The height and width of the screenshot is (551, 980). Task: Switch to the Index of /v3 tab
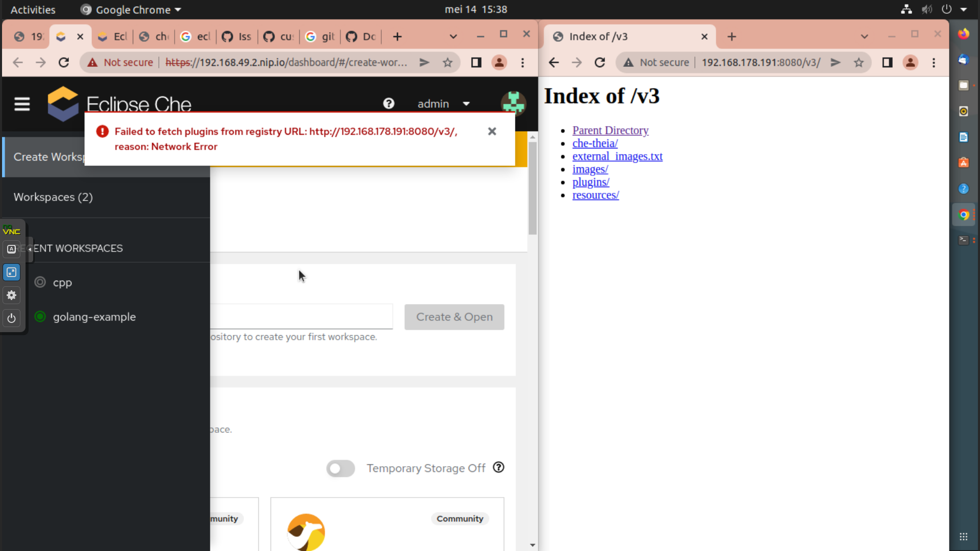[612, 36]
